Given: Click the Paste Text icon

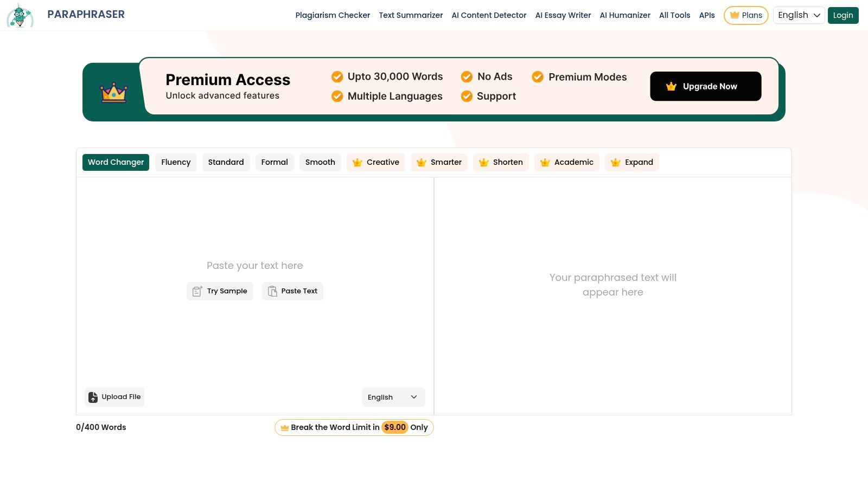Looking at the screenshot, I should pyautogui.click(x=272, y=291).
